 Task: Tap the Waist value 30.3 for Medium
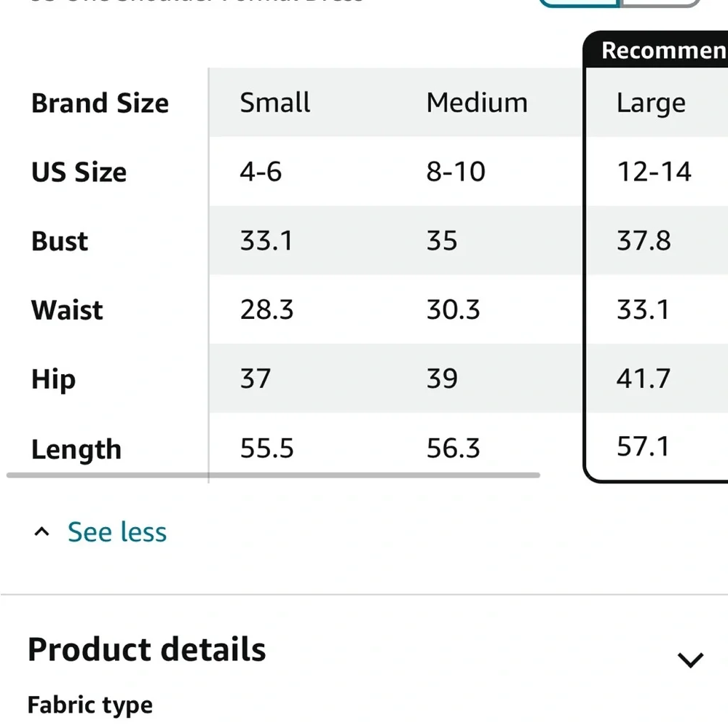pyautogui.click(x=453, y=309)
